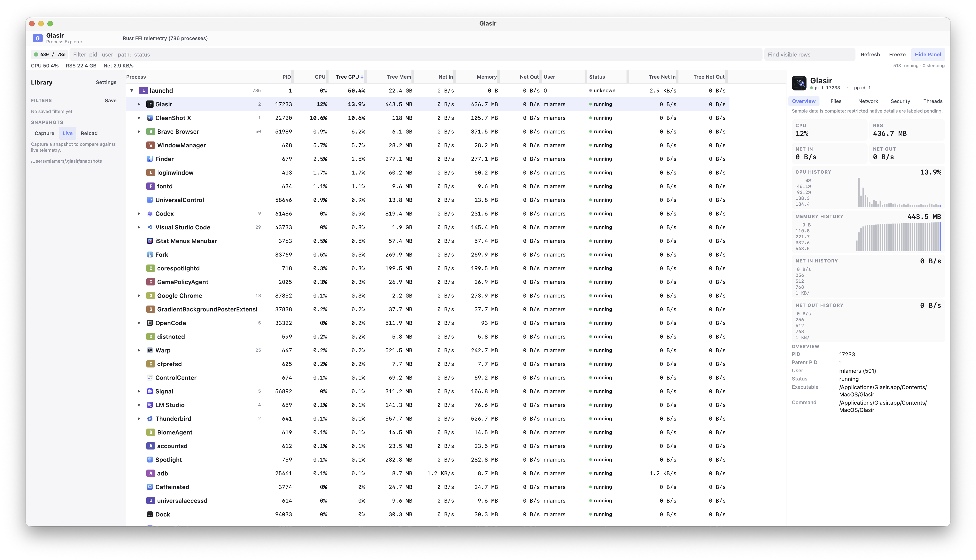Click the Glasir app logo icon
The width and height of the screenshot is (976, 560).
[x=37, y=38]
